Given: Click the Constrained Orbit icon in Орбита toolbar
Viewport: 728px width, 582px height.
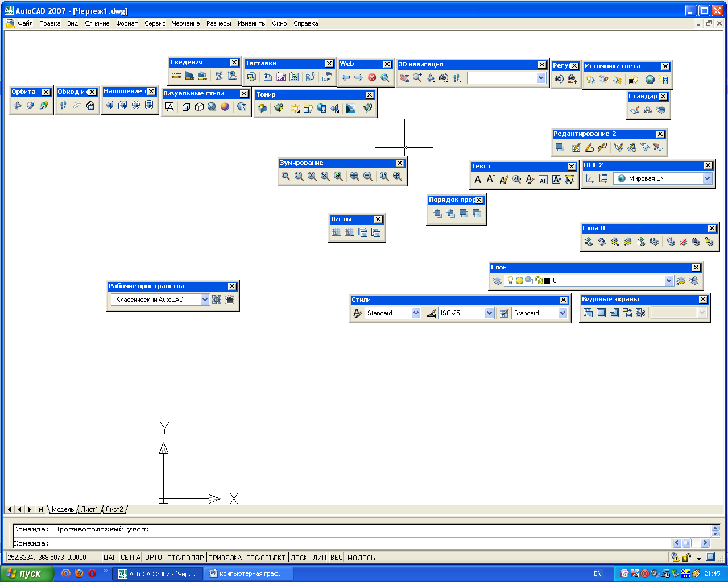Looking at the screenshot, I should (x=18, y=105).
